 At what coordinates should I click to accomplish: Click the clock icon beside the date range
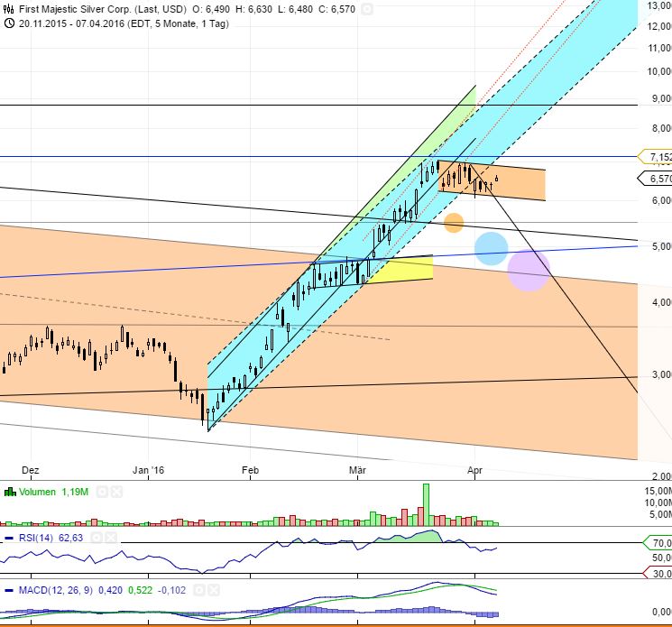(9, 23)
